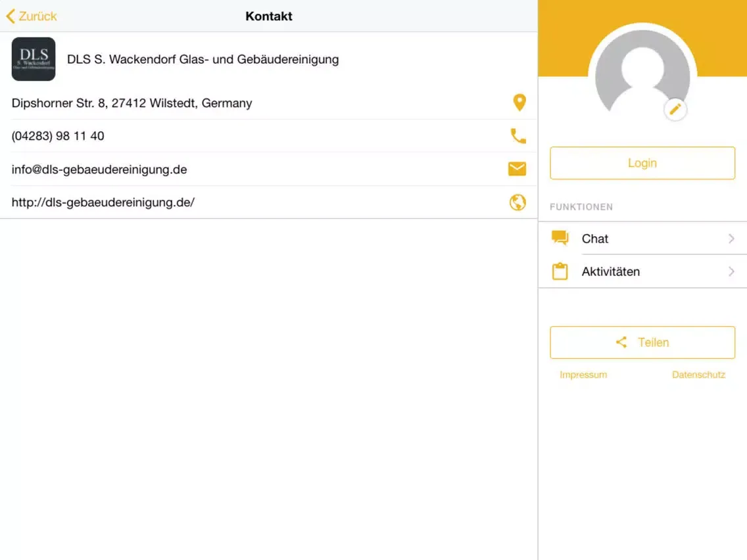This screenshot has width=747, height=560.
Task: Go back using the Zurück chevron
Action: [11, 16]
